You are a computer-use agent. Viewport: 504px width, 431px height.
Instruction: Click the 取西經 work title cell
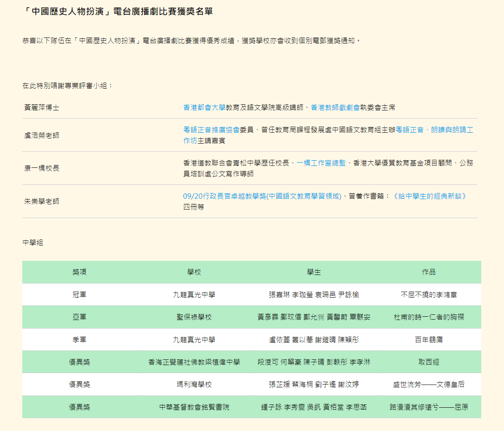(x=429, y=362)
